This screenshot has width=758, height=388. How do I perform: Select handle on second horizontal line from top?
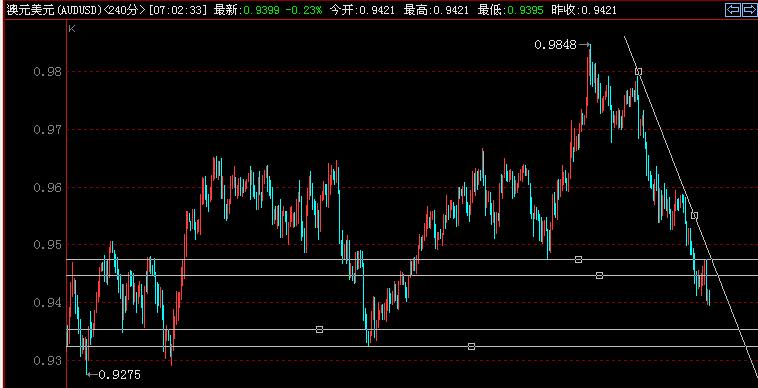[x=599, y=275]
